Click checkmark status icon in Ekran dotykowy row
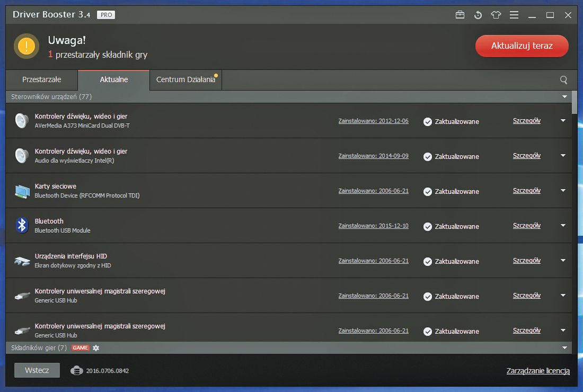The height and width of the screenshot is (392, 583). 428,262
